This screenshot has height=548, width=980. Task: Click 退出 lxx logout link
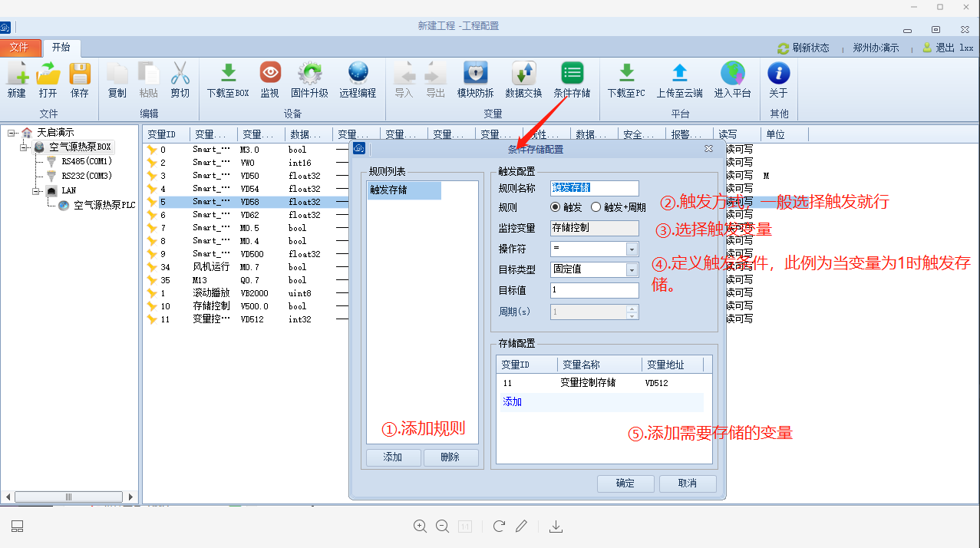pos(948,48)
